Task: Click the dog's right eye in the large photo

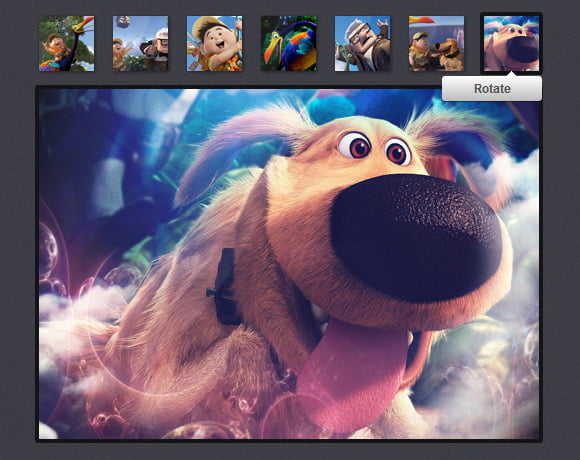Action: point(397,152)
